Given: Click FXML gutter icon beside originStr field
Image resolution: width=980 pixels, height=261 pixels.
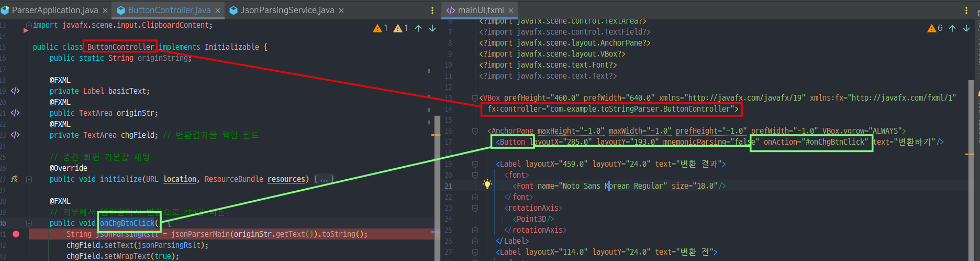Looking at the screenshot, I should [x=15, y=113].
